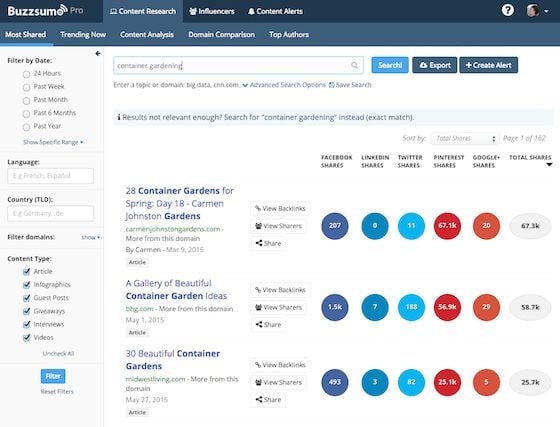Screen dimensions: 560x427
Task: Click the total shares bubble showing 67.3k
Action: [x=530, y=226]
